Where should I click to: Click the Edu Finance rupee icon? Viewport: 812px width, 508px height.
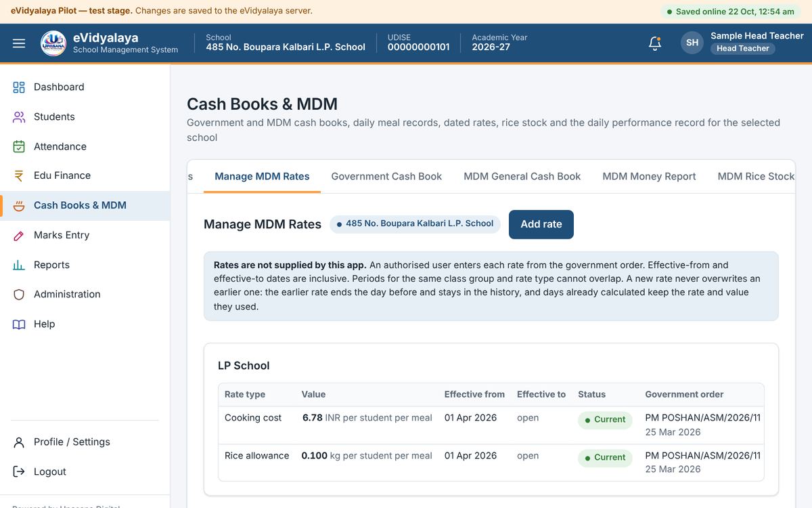pyautogui.click(x=19, y=176)
